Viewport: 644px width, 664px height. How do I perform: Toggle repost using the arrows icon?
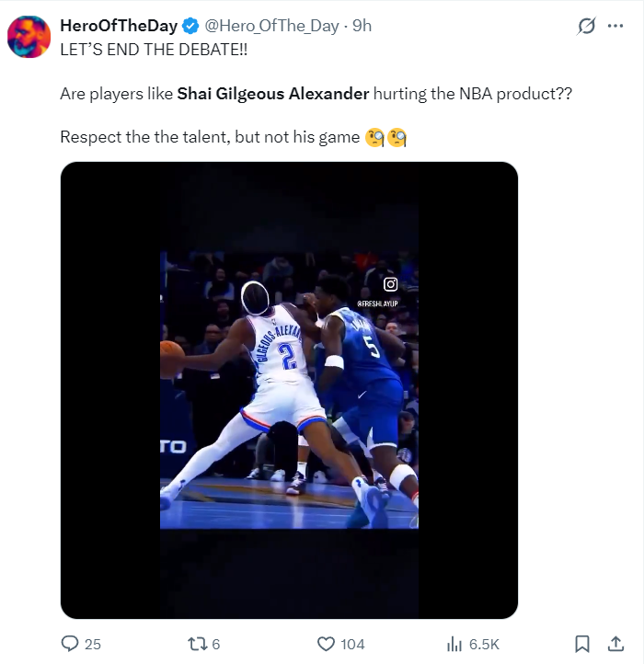pyautogui.click(x=197, y=644)
